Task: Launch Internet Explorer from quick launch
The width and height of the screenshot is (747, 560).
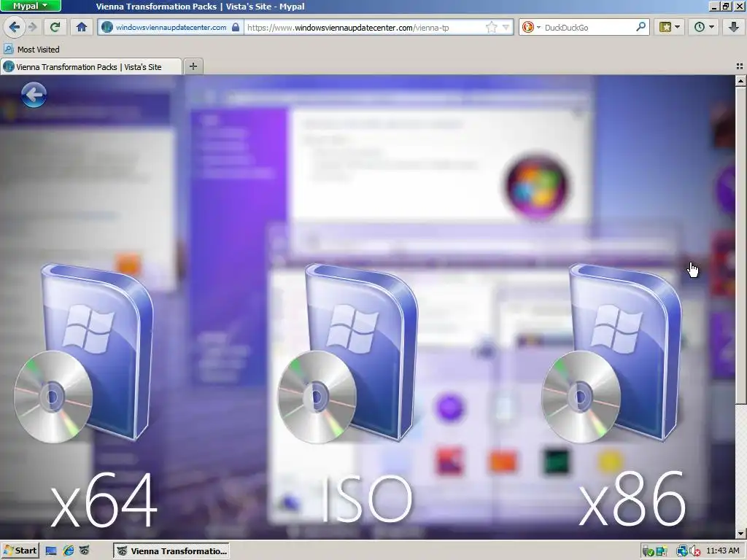Action: pos(68,551)
